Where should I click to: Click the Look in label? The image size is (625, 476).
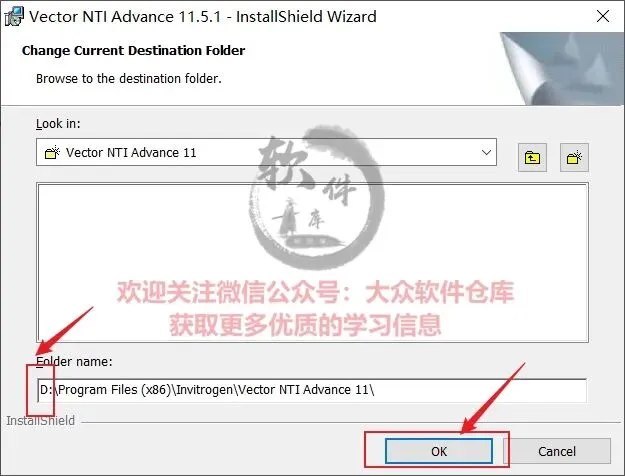tap(58, 124)
